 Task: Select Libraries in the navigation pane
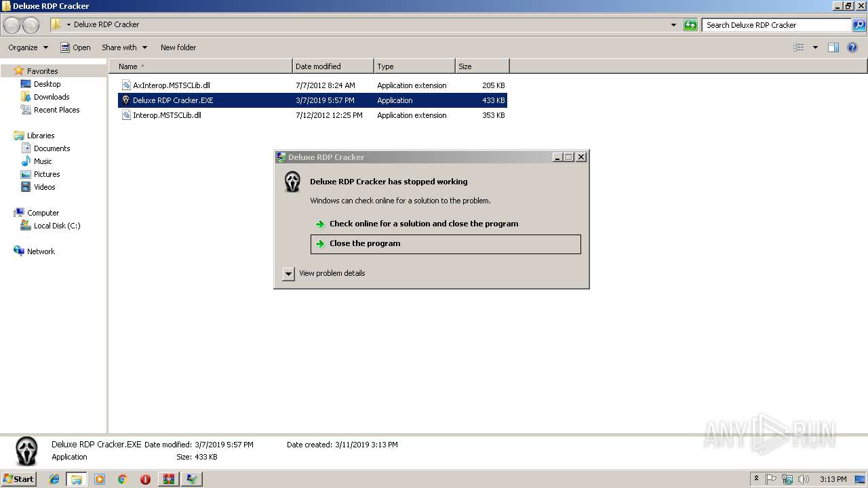tap(41, 136)
